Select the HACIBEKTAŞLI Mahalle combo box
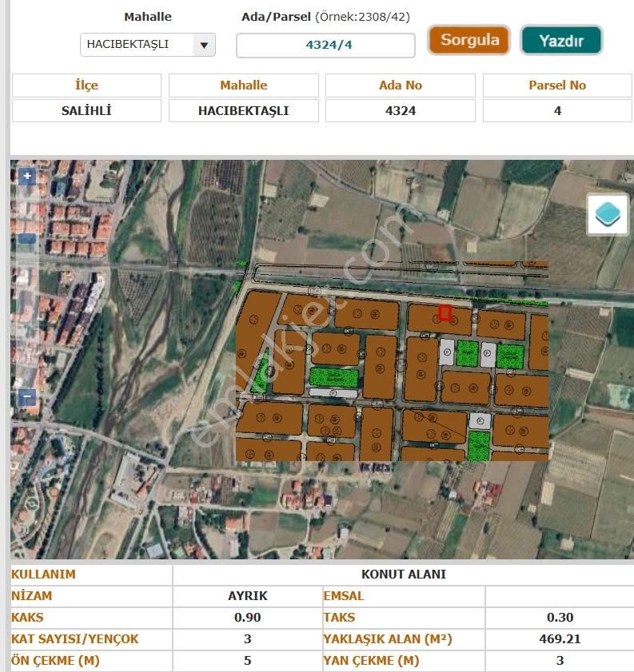Image resolution: width=634 pixels, height=672 pixels. (148, 45)
